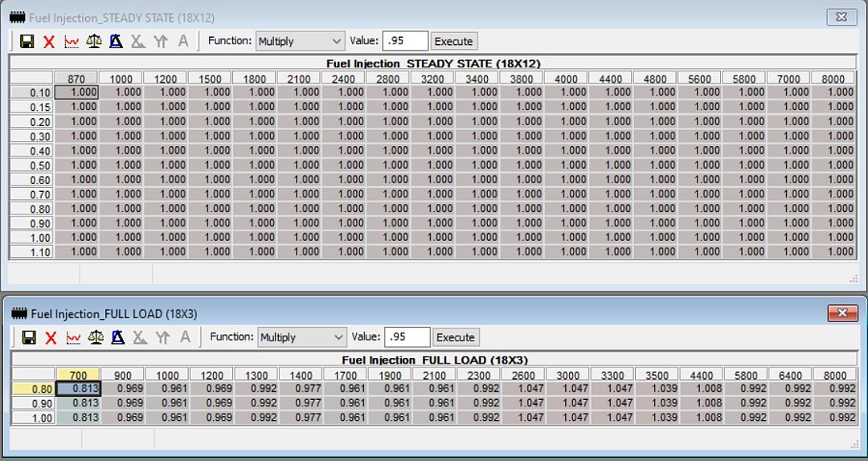The width and height of the screenshot is (868, 461).
Task: Click the greyed Y-axis icon in STEADY STATE toolbar
Action: click(161, 42)
